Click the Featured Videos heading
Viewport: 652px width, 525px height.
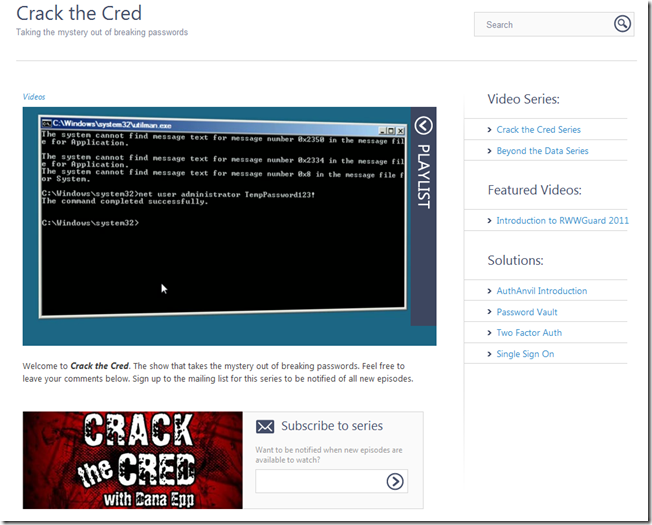(x=535, y=190)
